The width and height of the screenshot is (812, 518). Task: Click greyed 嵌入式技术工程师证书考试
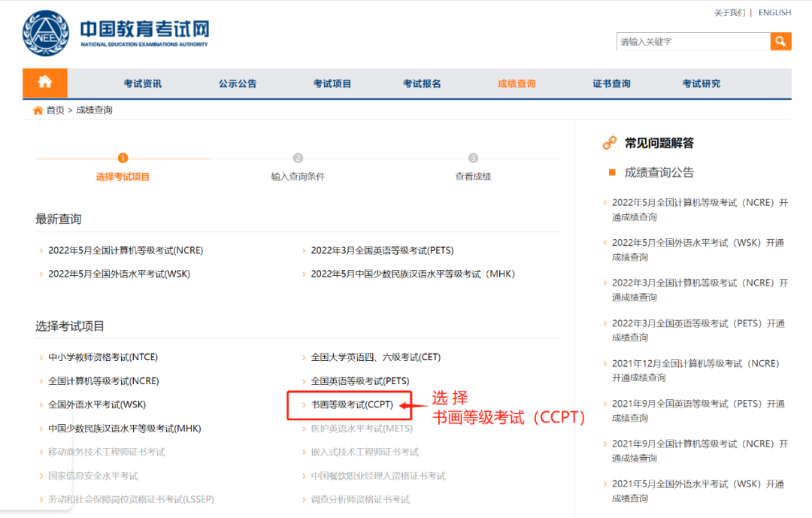tap(365, 452)
